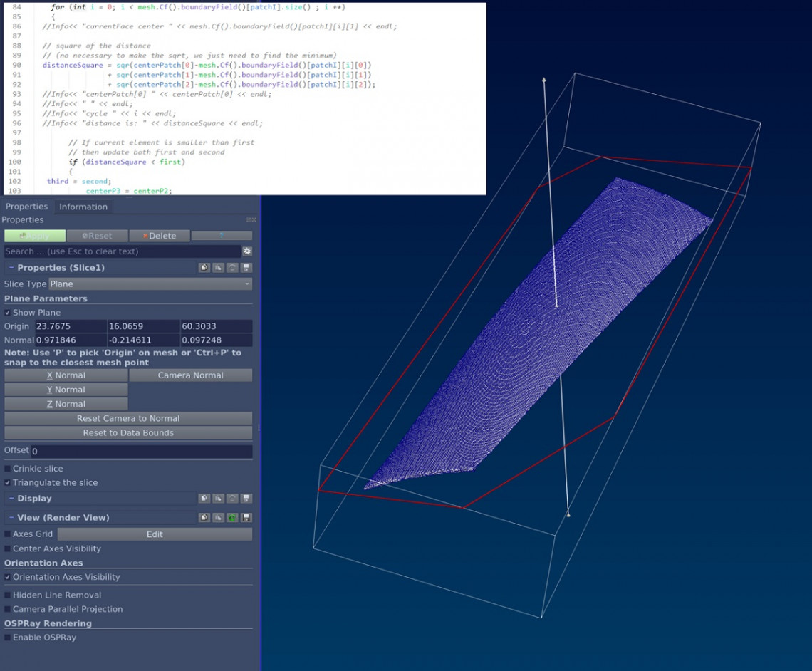Set plane to Z Normal
The width and height of the screenshot is (812, 671).
66,404
